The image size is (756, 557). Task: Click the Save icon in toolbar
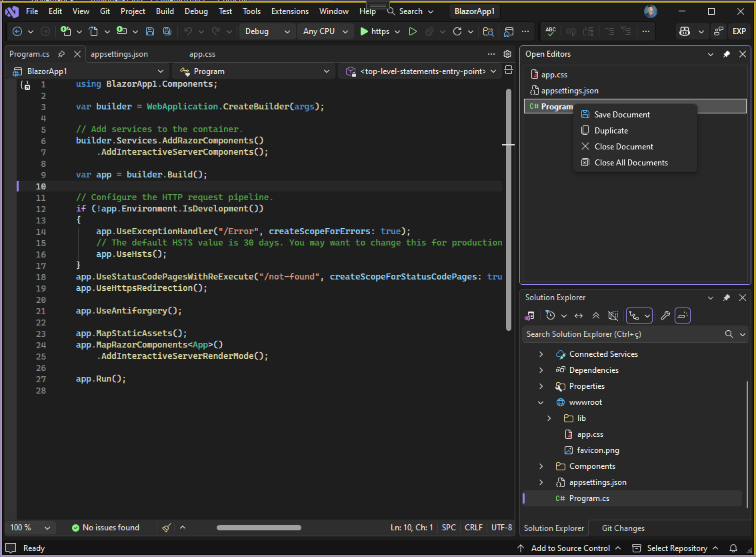click(x=150, y=31)
